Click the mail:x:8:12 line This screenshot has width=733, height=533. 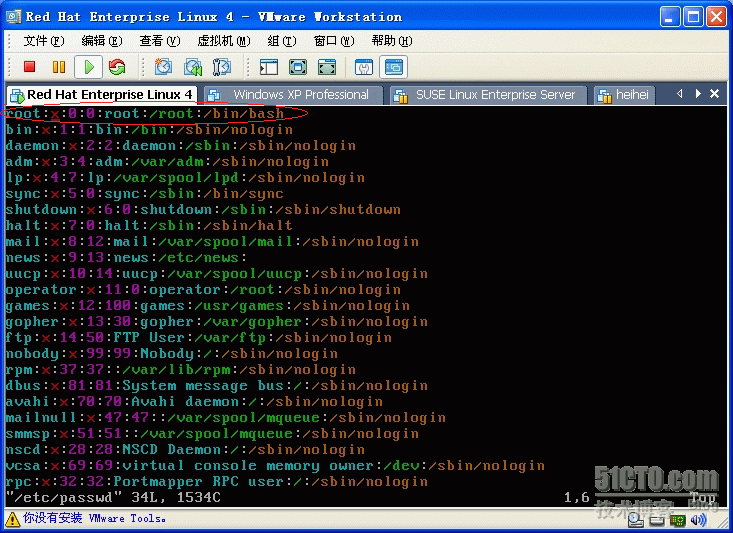pyautogui.click(x=212, y=241)
